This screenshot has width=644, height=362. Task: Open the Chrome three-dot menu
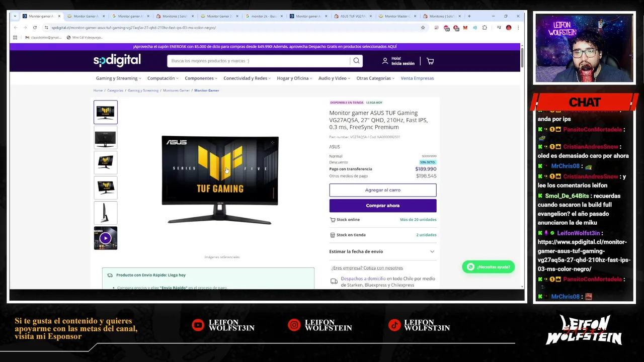pos(518,28)
